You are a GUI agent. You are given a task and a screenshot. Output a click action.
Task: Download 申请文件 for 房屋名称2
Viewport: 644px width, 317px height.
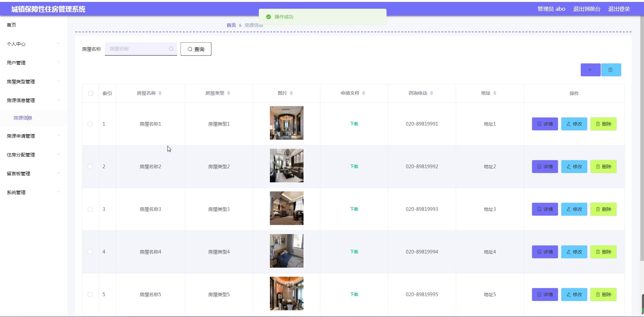354,167
